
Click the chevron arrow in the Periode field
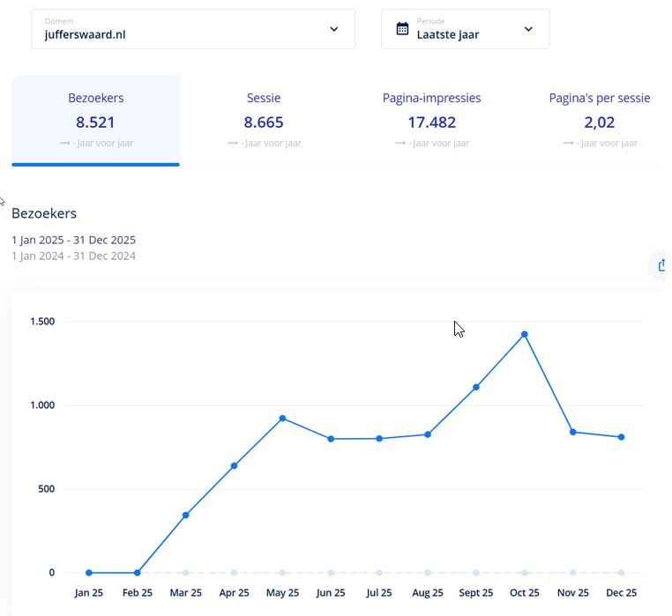(528, 29)
